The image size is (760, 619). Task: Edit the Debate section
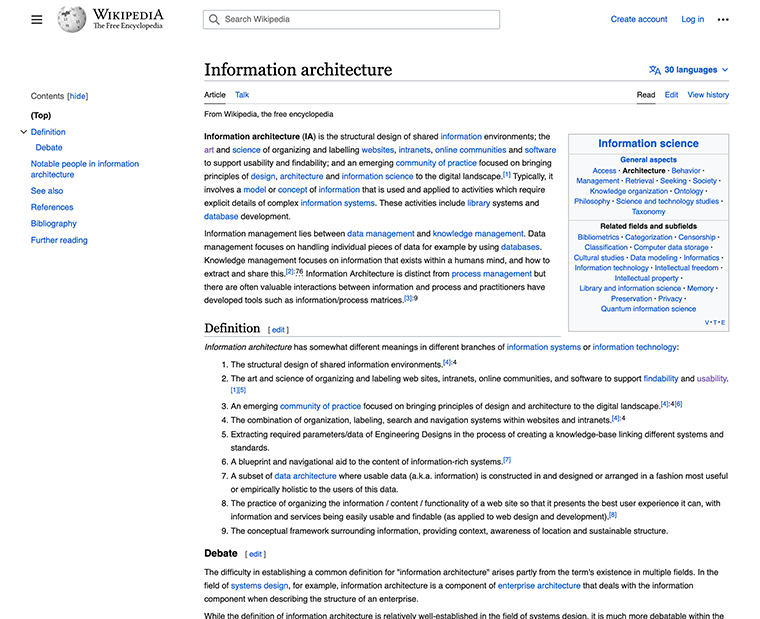point(255,554)
